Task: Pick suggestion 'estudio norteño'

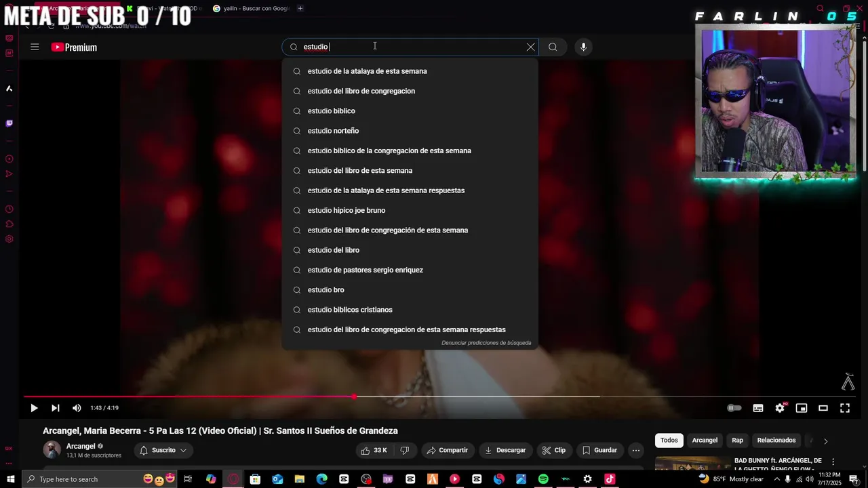Action: (410, 131)
